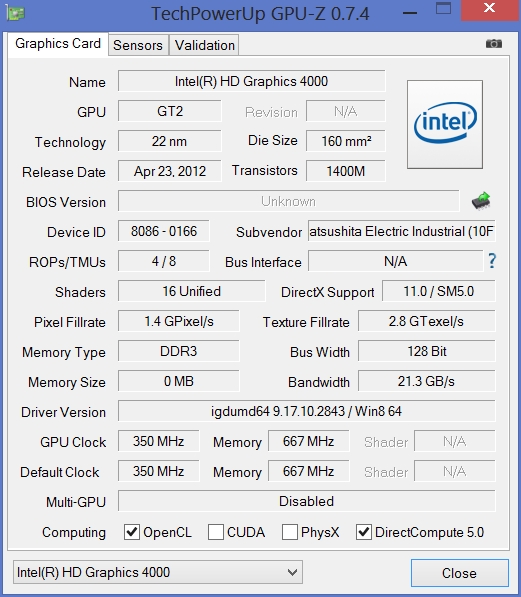
Task: Toggle the DirectCompute 5.0 checkbox
Action: click(x=364, y=532)
